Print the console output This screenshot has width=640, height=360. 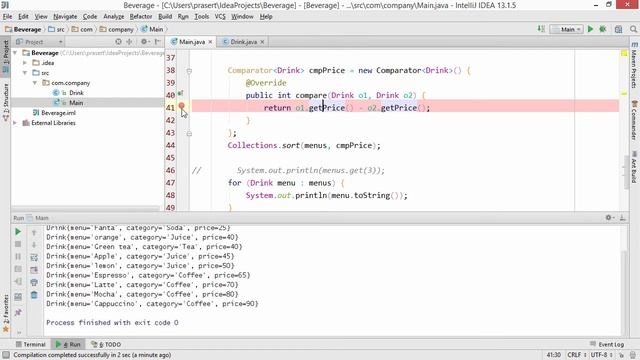(x=34, y=282)
